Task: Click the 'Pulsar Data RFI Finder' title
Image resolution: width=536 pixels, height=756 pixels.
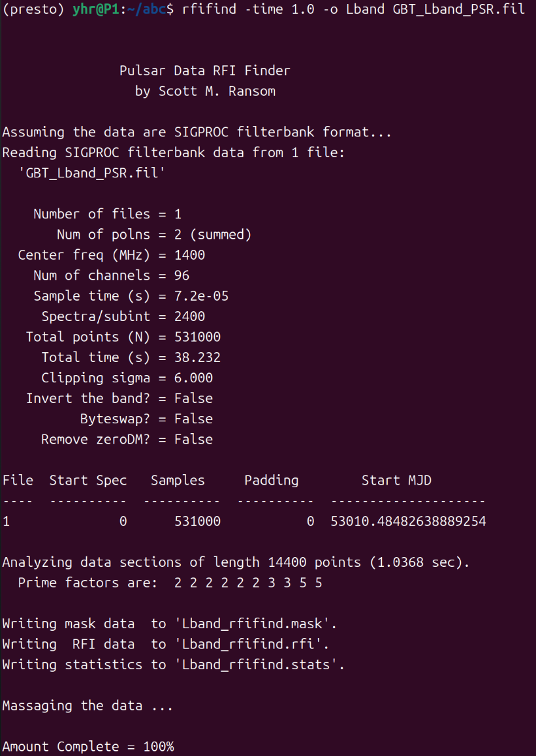Action: [204, 70]
